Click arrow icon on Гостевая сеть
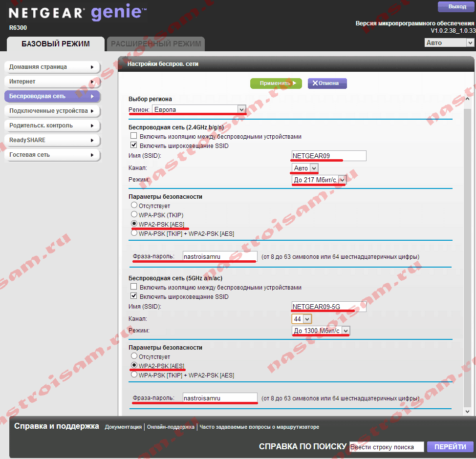This screenshot has height=459, width=476. coord(92,155)
